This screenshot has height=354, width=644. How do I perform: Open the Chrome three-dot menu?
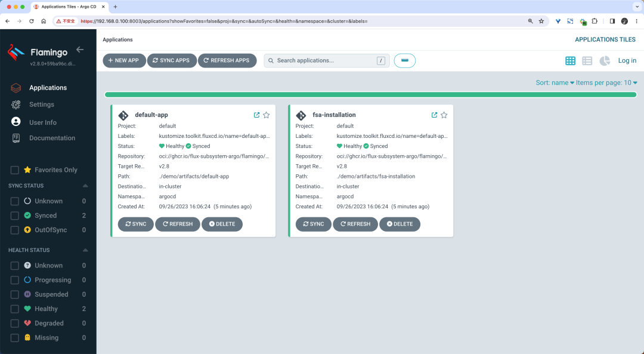point(637,21)
